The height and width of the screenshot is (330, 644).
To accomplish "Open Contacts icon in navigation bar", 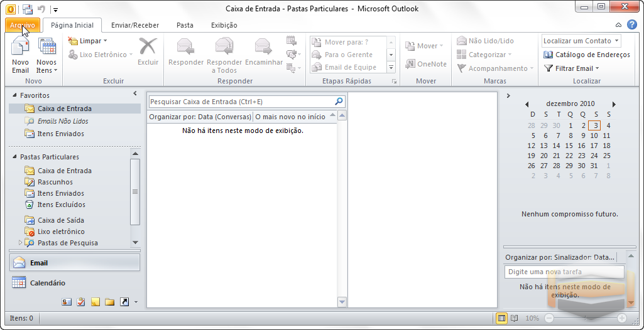I will pos(67,302).
